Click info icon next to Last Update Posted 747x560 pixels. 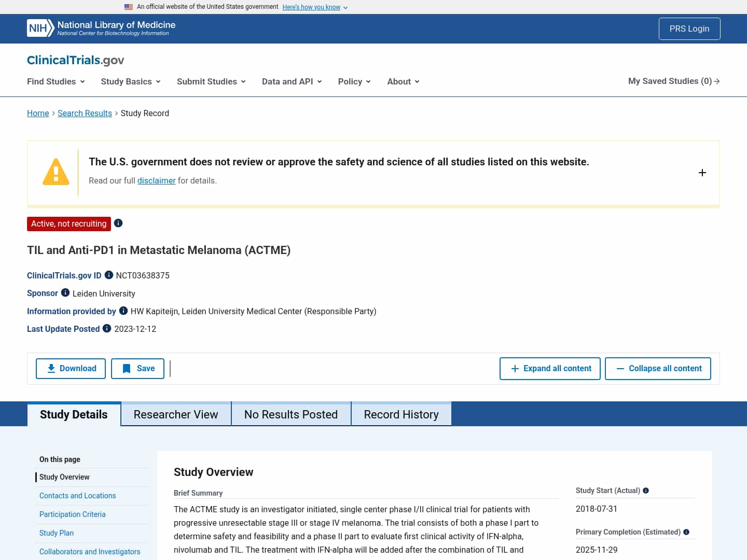click(107, 328)
